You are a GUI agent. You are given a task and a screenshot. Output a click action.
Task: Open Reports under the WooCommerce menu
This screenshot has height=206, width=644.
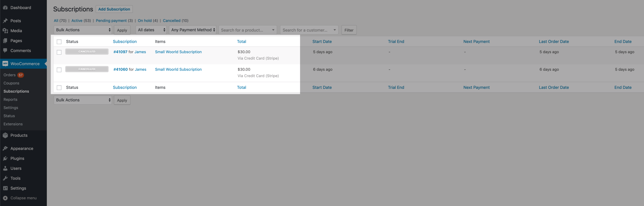(x=10, y=99)
